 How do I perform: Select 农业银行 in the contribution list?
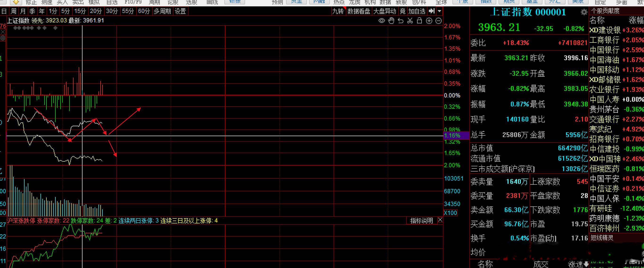(616, 89)
